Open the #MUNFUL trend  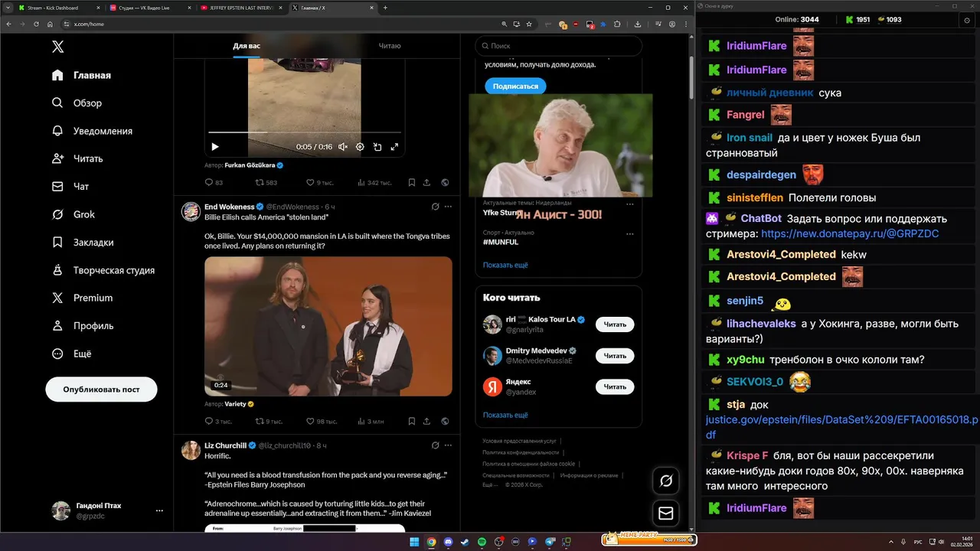(x=501, y=242)
